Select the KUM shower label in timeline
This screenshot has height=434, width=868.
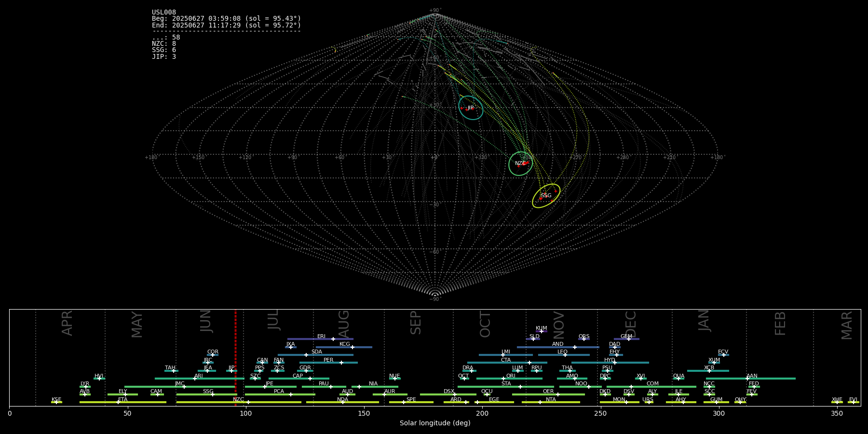click(x=542, y=328)
